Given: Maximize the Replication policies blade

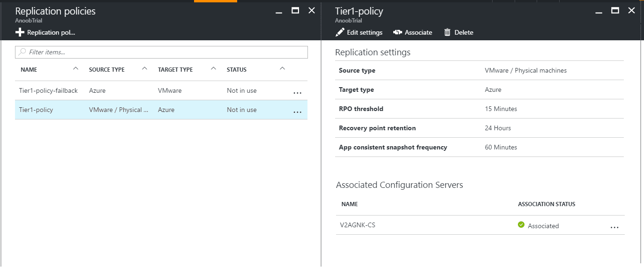Looking at the screenshot, I should (295, 11).
